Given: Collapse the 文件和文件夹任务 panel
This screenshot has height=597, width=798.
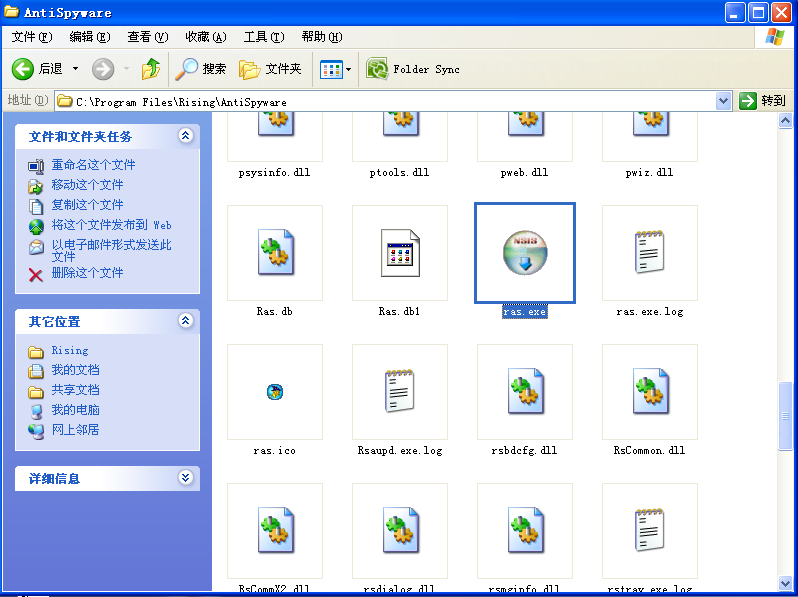Looking at the screenshot, I should tap(185, 135).
